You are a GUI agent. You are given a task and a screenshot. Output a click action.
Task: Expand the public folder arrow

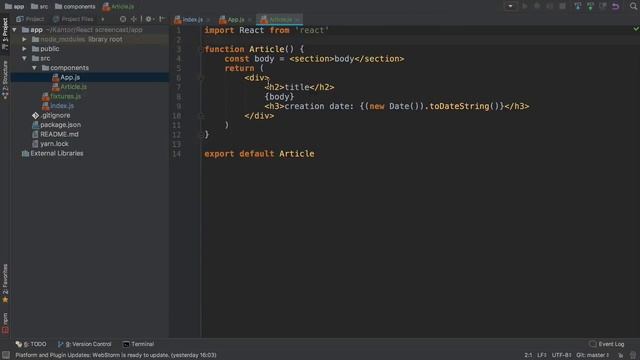point(24,49)
